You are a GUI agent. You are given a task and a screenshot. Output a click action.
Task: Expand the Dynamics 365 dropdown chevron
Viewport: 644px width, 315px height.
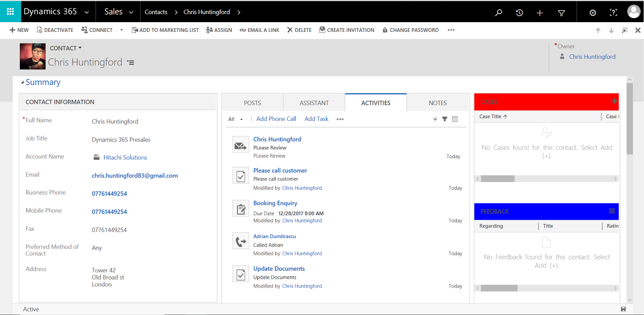click(x=87, y=12)
